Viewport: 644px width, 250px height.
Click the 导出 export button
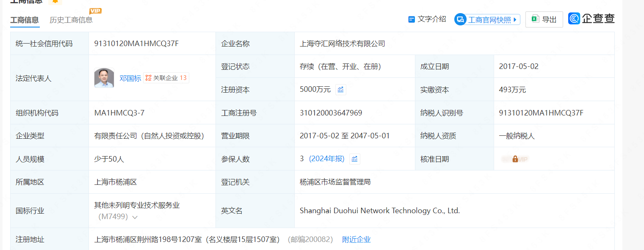click(544, 19)
